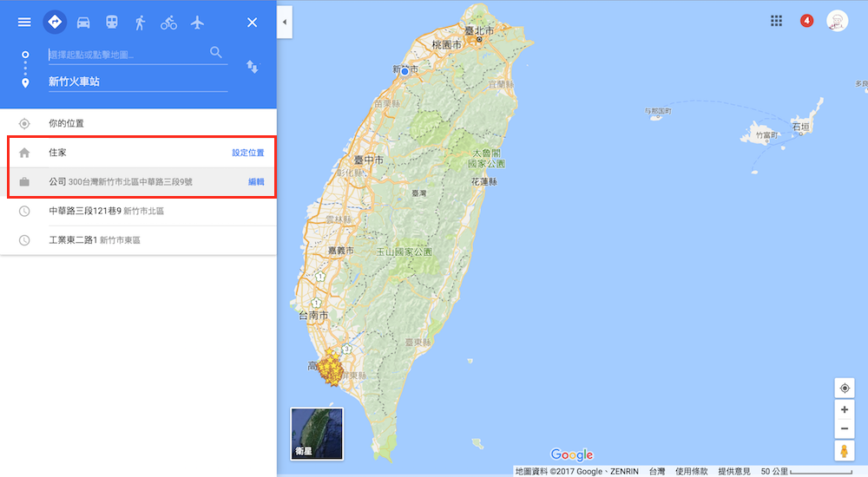Select 你的位置 as starting point
Screen dimensions: 868x477
tap(138, 123)
